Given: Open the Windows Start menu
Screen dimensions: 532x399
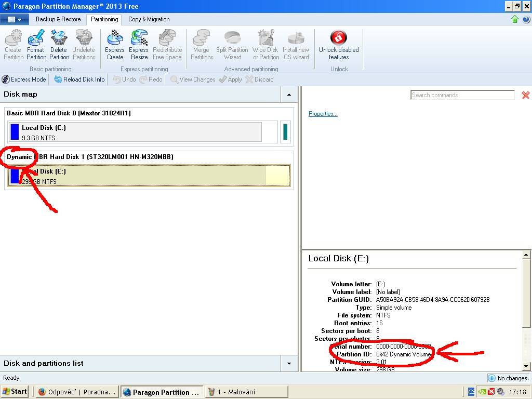Looking at the screenshot, I should click(15, 392).
